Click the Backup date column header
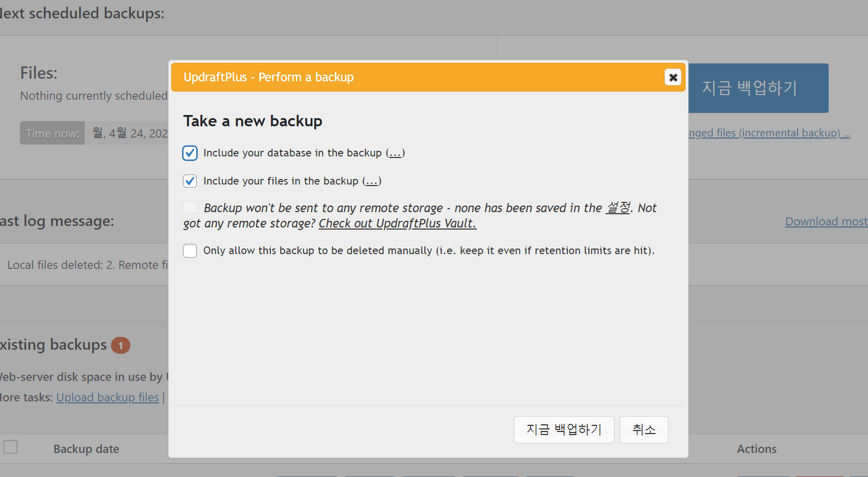 tap(86, 449)
